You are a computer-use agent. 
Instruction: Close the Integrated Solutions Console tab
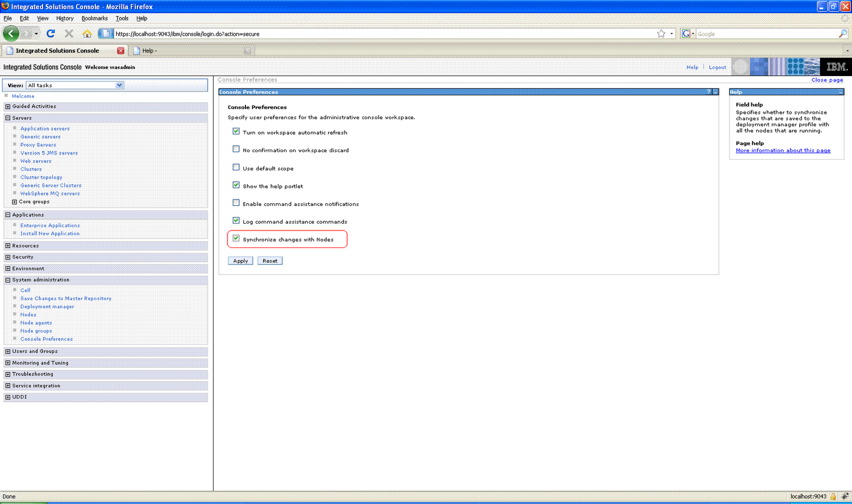[121, 51]
